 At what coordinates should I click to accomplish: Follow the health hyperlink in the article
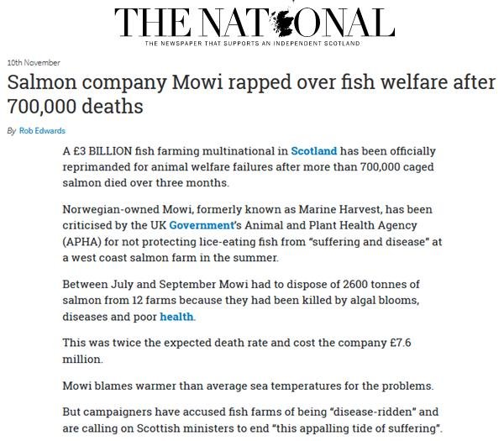176,317
